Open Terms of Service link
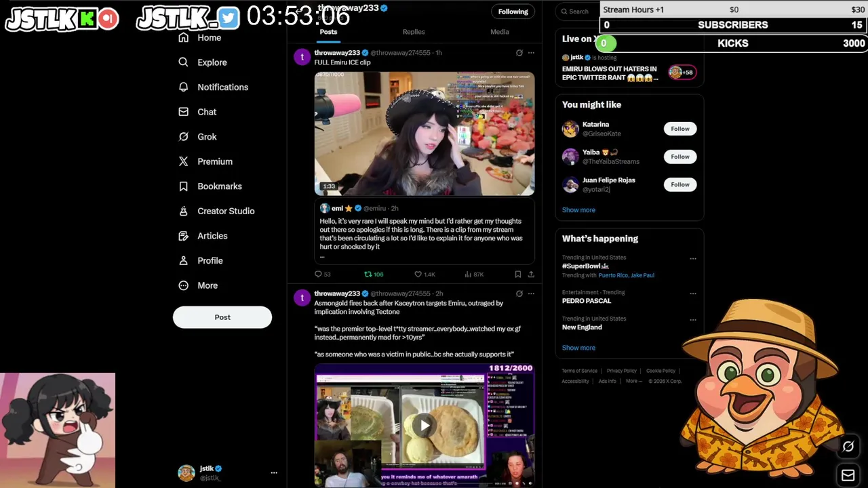 click(579, 371)
